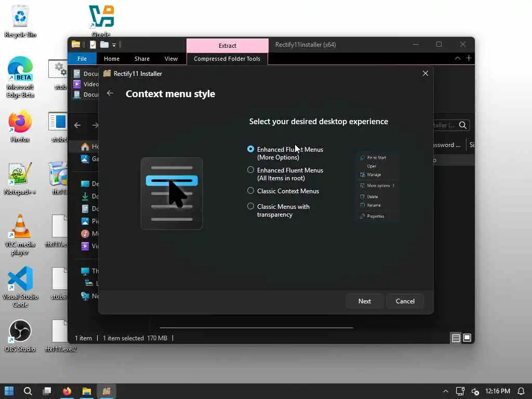The width and height of the screenshot is (532, 399).
Task: Click the 12:16 PM taskbar clock
Action: tap(497, 391)
